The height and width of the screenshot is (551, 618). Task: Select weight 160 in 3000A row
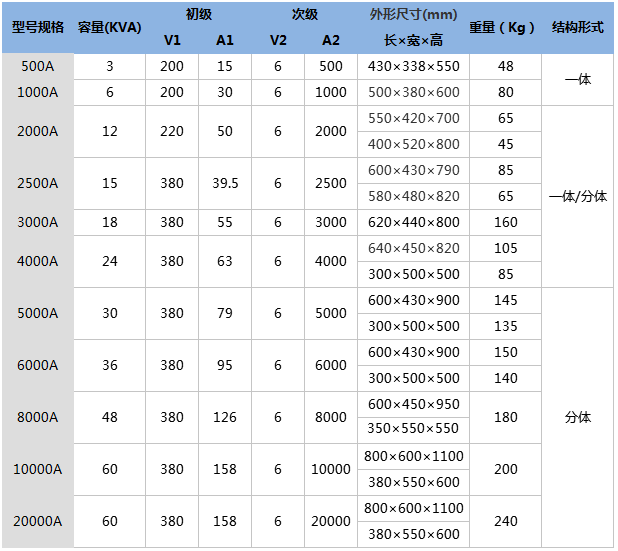(506, 222)
